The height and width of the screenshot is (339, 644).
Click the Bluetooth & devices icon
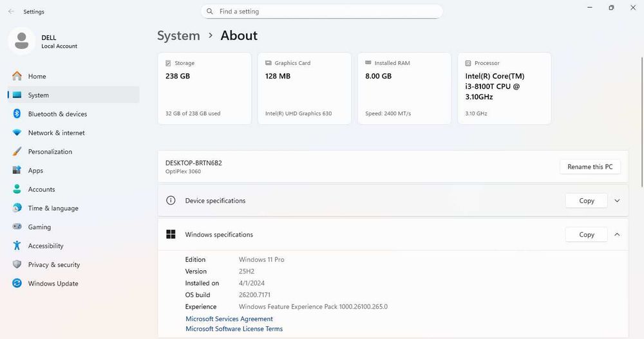[x=17, y=114]
